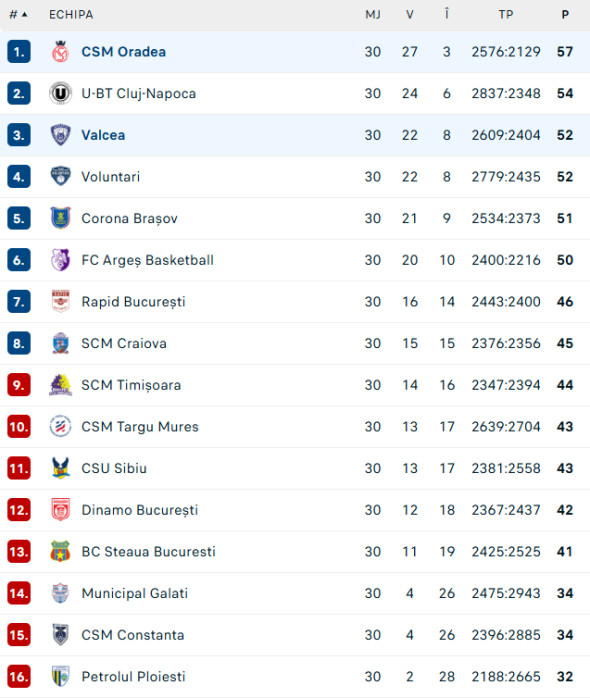590x698 pixels.
Task: Click the CSU Sibiu eagle logo
Action: pos(60,468)
